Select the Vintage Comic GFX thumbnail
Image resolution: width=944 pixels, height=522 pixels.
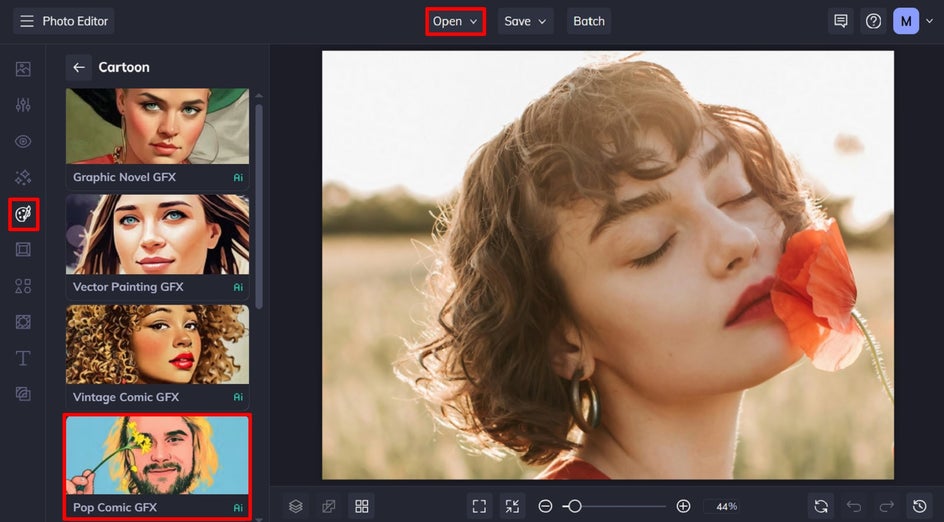157,344
